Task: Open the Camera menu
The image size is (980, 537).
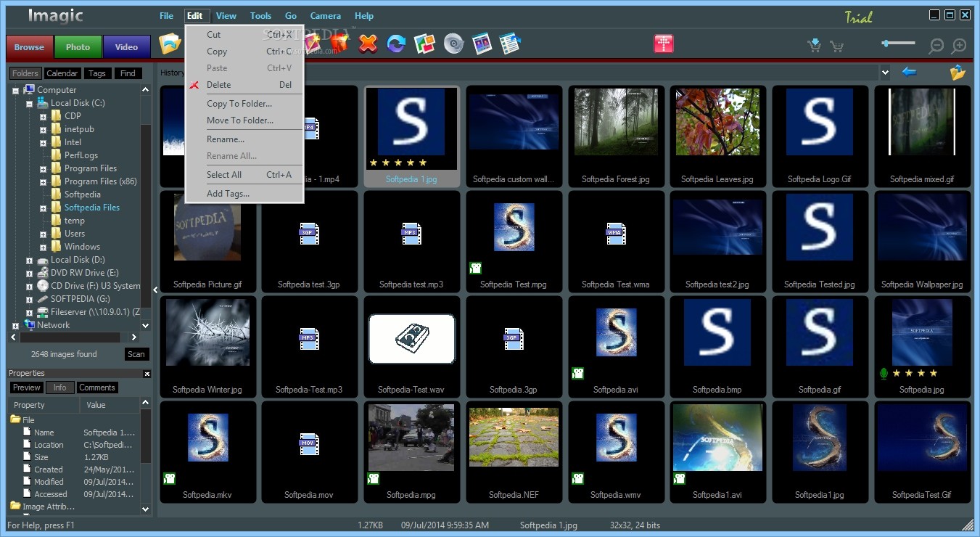Action: pos(326,16)
